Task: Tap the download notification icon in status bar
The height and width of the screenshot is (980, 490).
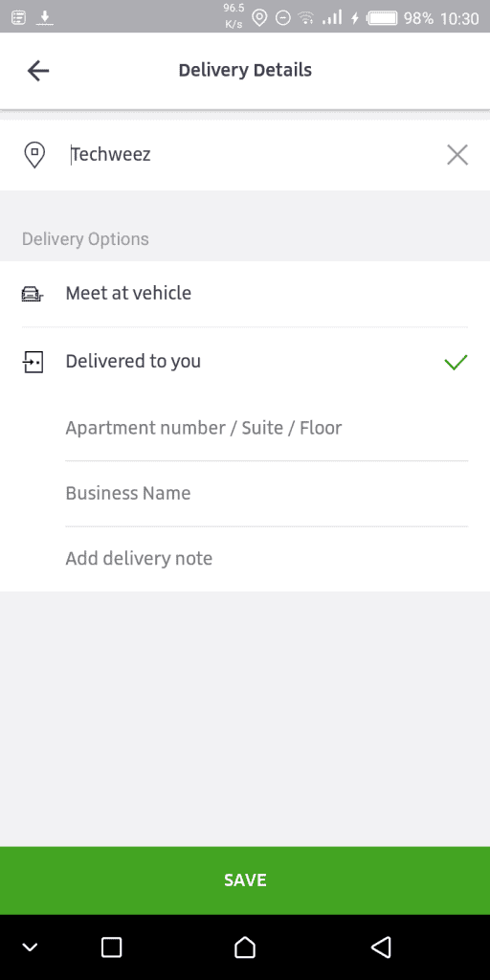Action: (45, 17)
